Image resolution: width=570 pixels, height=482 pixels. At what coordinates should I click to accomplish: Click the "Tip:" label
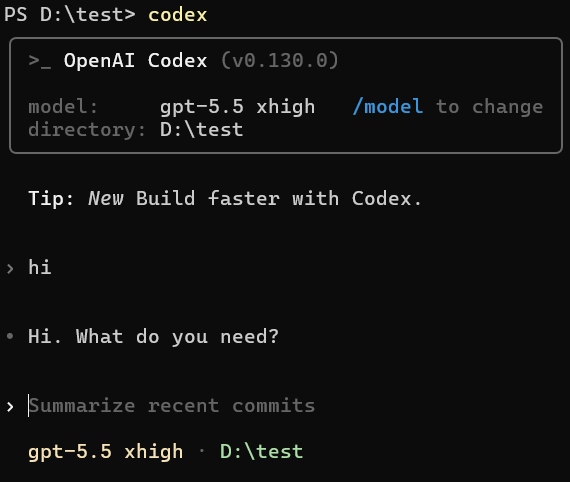click(x=51, y=198)
